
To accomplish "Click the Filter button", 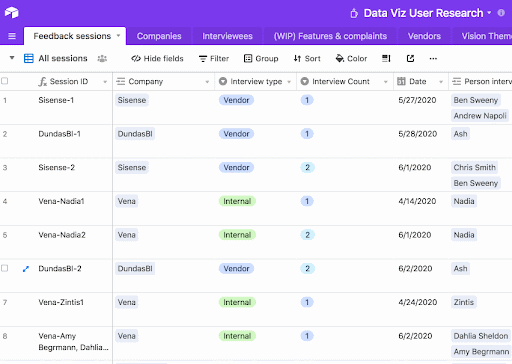I will pos(214,59).
